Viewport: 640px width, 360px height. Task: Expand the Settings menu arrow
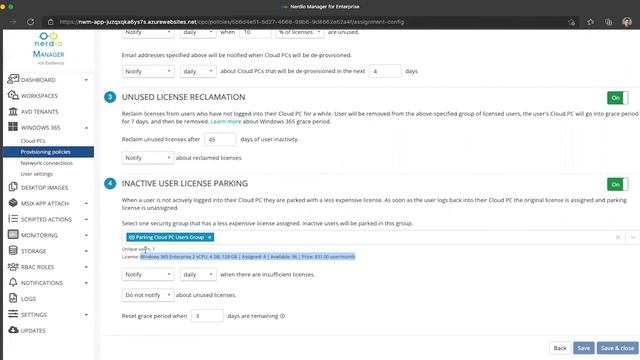click(86, 315)
